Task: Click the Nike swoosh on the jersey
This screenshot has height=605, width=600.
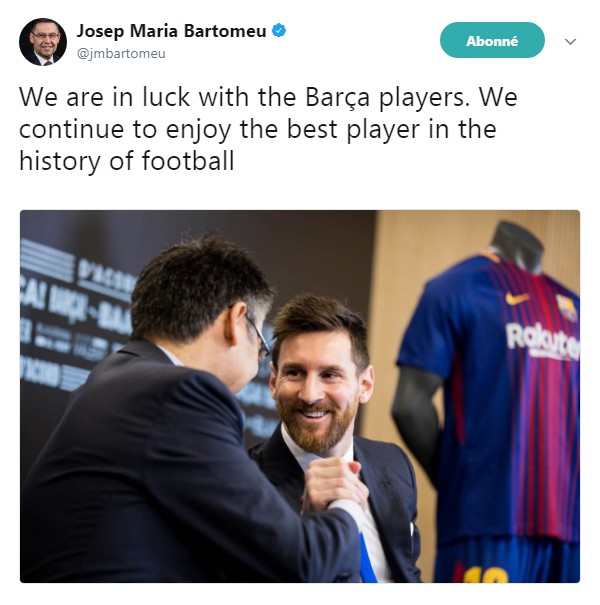Action: 517,298
